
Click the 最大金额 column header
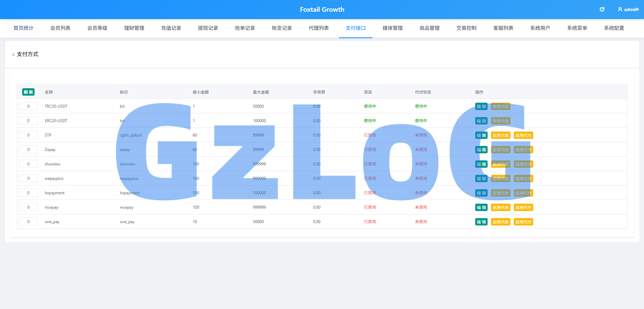(x=261, y=92)
